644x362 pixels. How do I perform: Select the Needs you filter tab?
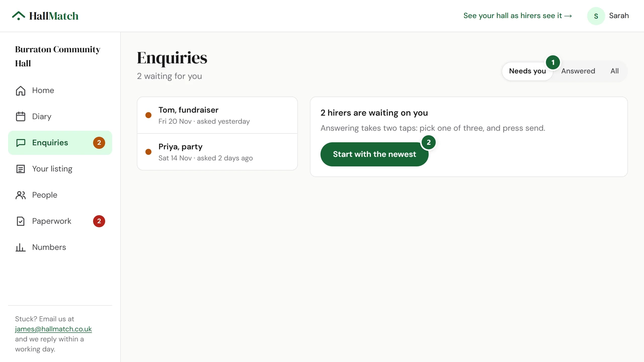tap(527, 71)
